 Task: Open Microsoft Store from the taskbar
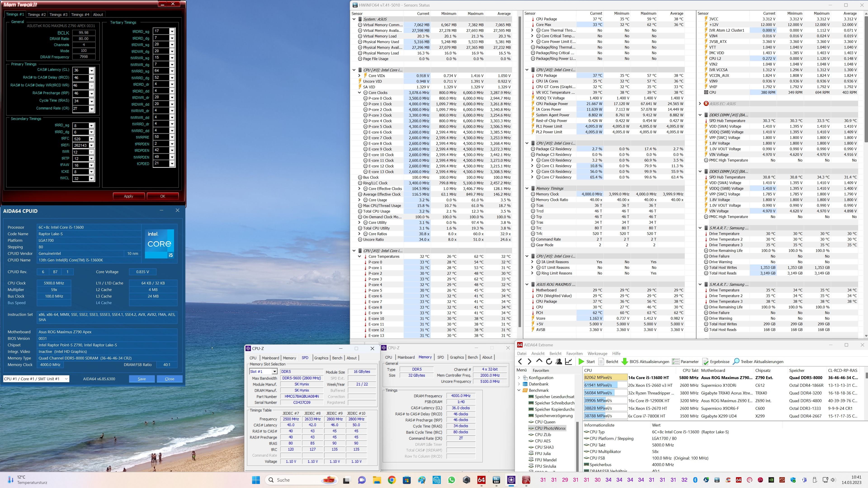(x=407, y=480)
